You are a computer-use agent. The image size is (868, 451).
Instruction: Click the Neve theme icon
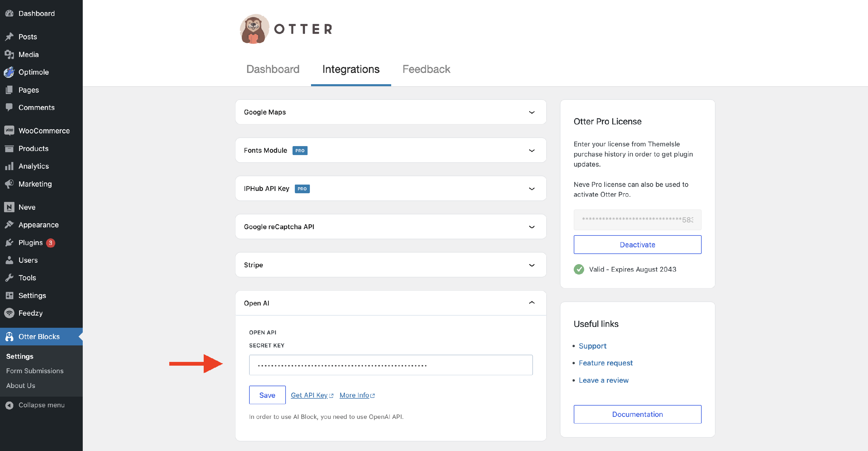coord(9,207)
